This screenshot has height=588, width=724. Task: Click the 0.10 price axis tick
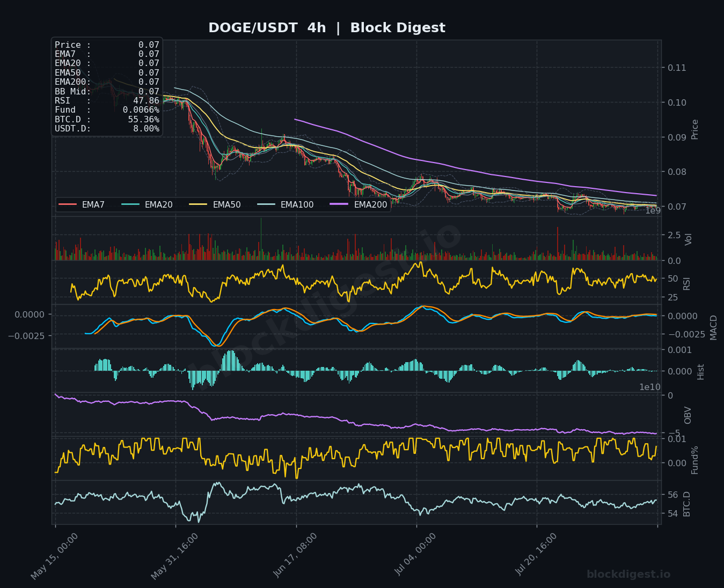[x=677, y=102]
